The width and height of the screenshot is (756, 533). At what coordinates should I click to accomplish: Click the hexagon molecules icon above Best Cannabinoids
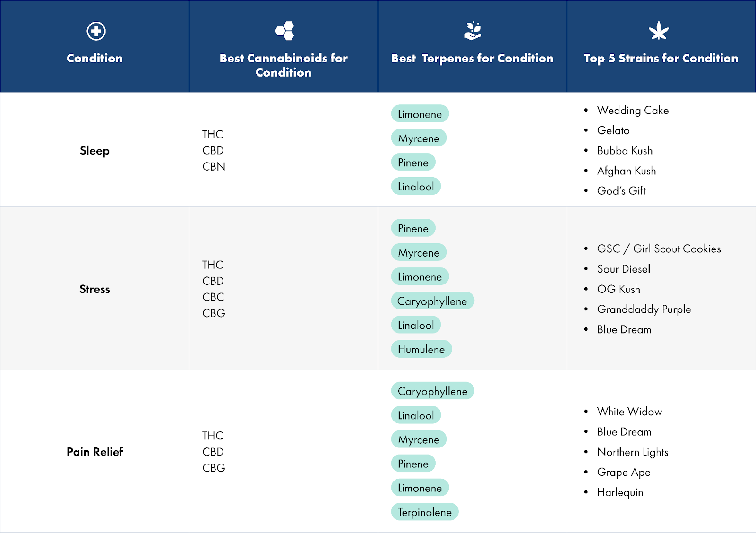click(x=285, y=31)
